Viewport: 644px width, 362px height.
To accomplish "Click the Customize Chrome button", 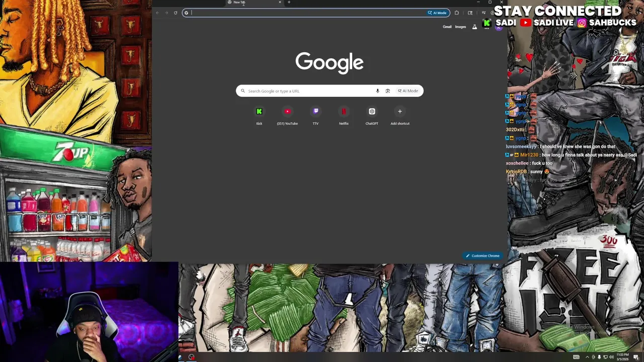I will (x=482, y=255).
